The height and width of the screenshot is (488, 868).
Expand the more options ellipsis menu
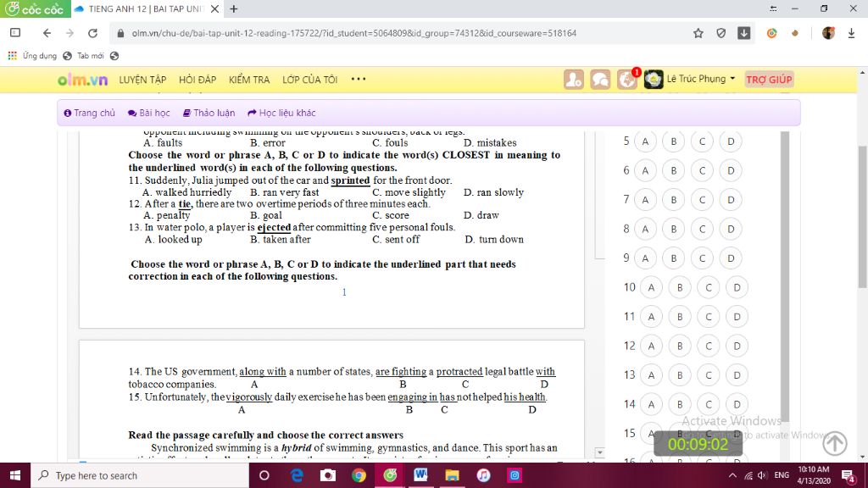coord(359,79)
